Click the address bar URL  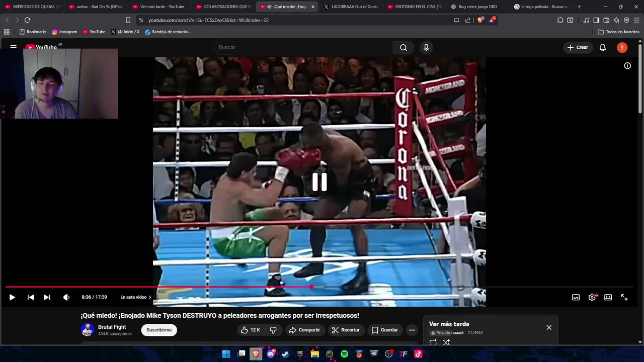(208, 20)
